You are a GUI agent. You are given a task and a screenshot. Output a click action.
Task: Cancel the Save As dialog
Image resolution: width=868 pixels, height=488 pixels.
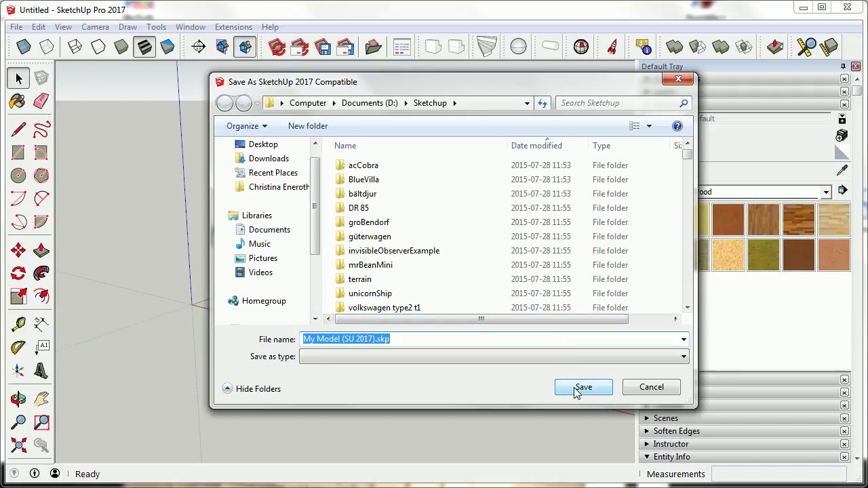pos(651,387)
